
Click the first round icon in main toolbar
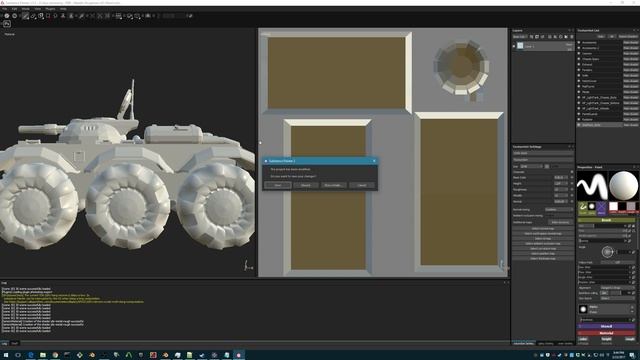pyautogui.click(x=7, y=16)
